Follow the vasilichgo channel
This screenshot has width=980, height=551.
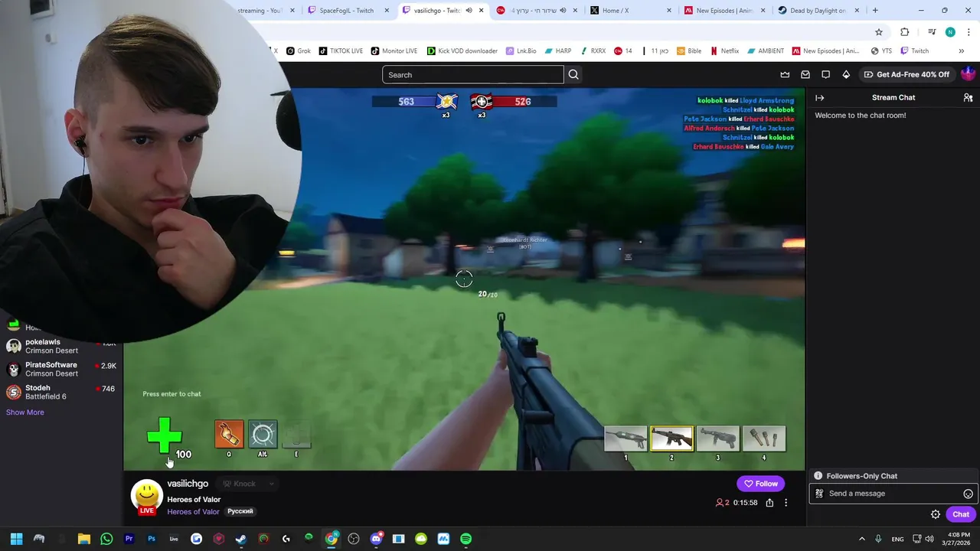pyautogui.click(x=761, y=484)
